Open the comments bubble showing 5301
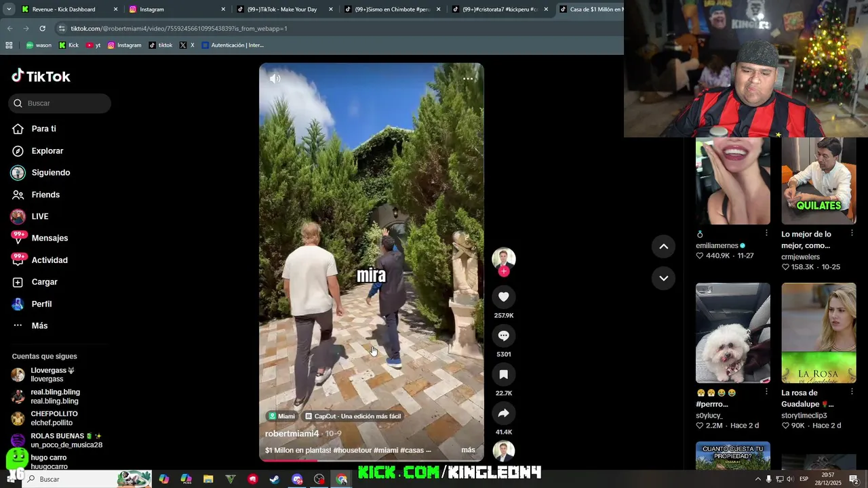Screen dimensions: 868x488 503,335
